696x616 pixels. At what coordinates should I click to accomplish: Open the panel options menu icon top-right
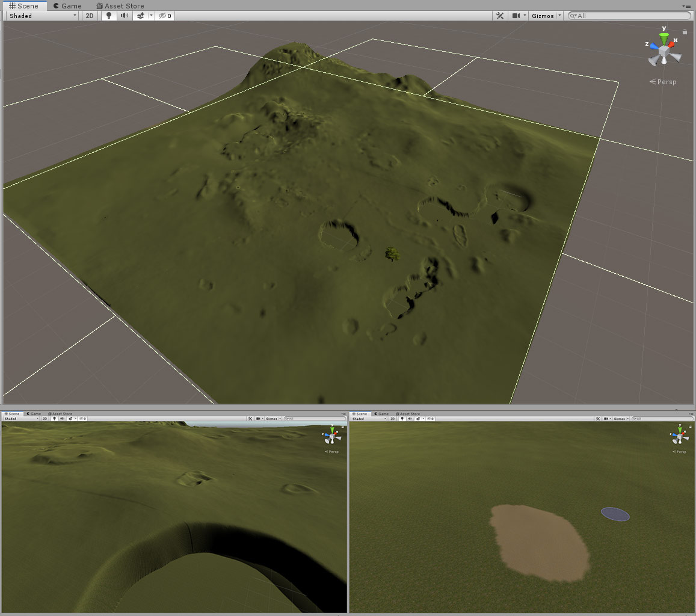tap(686, 5)
